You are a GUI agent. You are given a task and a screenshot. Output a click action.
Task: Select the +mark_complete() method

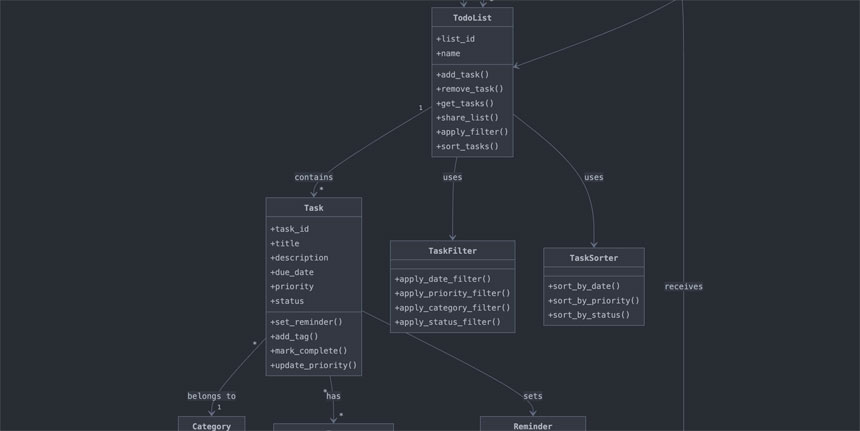pyautogui.click(x=308, y=351)
